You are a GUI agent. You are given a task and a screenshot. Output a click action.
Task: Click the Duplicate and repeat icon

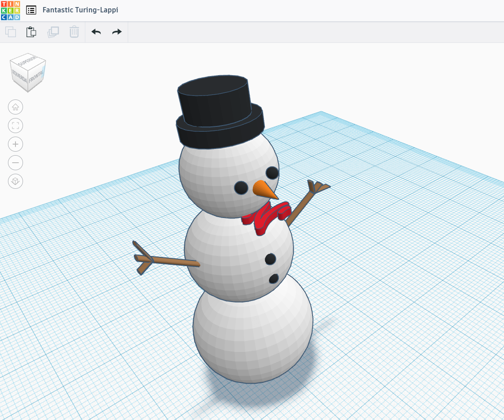[53, 32]
